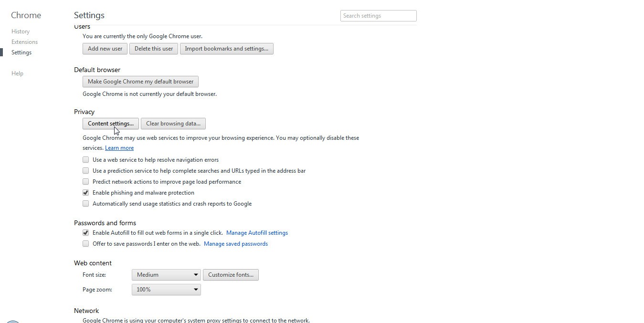Open Content settings dialog
This screenshot has width=644, height=323.
click(111, 124)
